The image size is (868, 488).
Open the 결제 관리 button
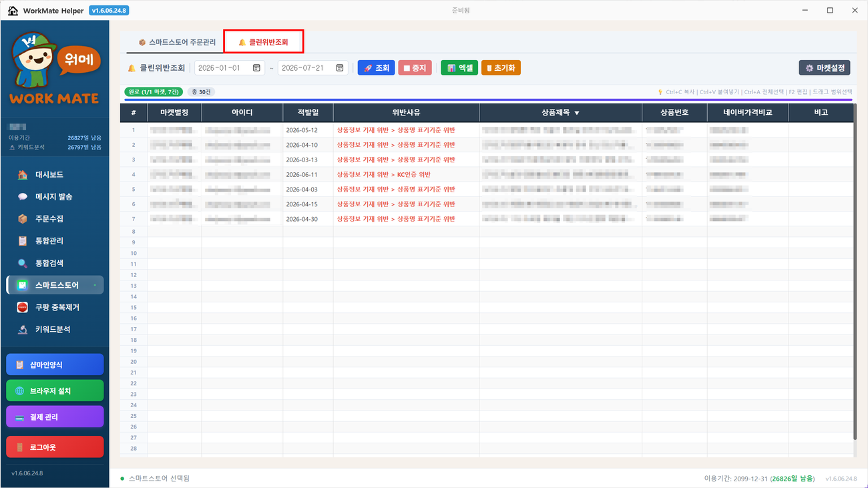point(55,417)
